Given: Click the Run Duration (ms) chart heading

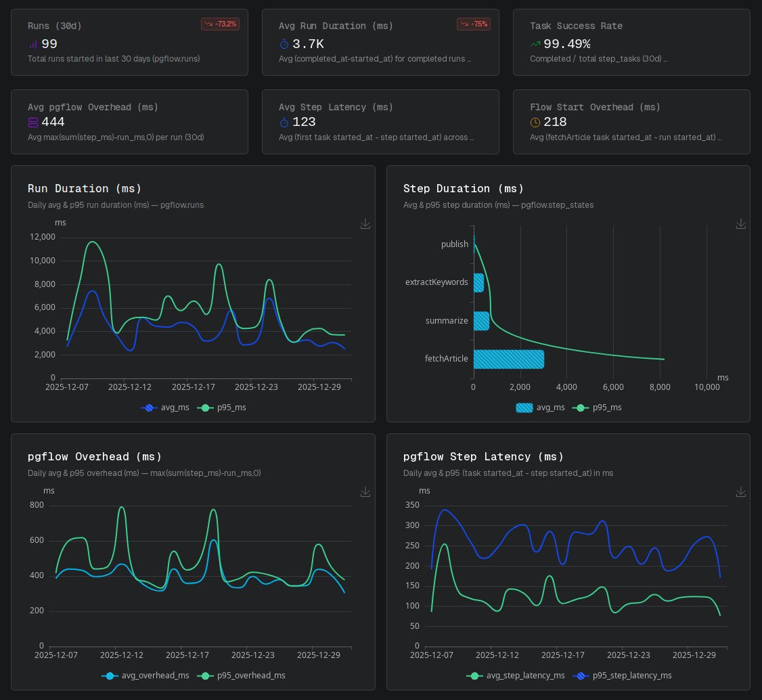Looking at the screenshot, I should click(x=85, y=189).
